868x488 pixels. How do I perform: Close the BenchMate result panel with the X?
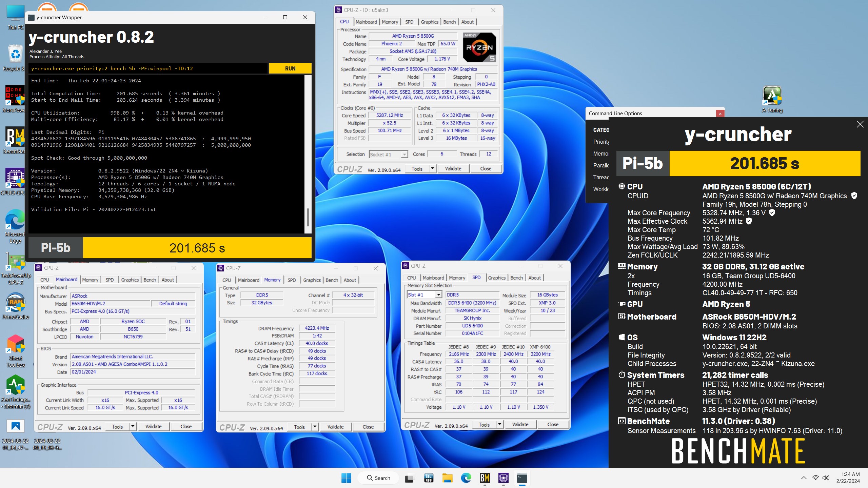(x=860, y=124)
